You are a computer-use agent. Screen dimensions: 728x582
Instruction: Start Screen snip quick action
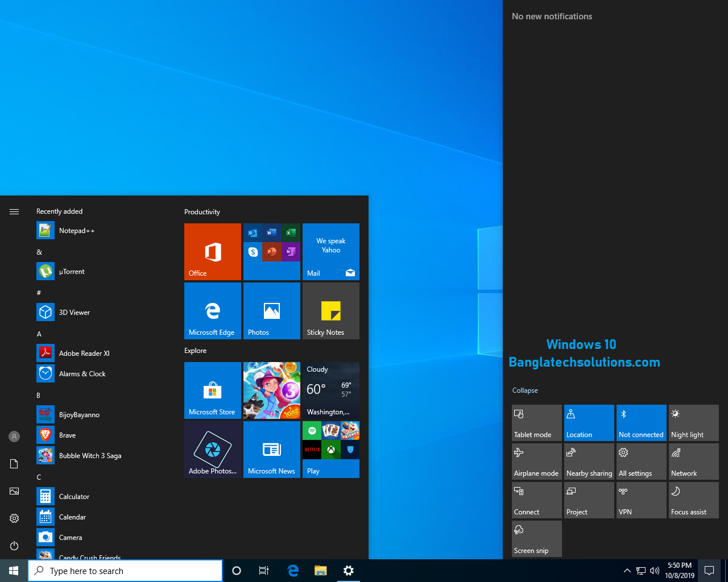(x=537, y=539)
